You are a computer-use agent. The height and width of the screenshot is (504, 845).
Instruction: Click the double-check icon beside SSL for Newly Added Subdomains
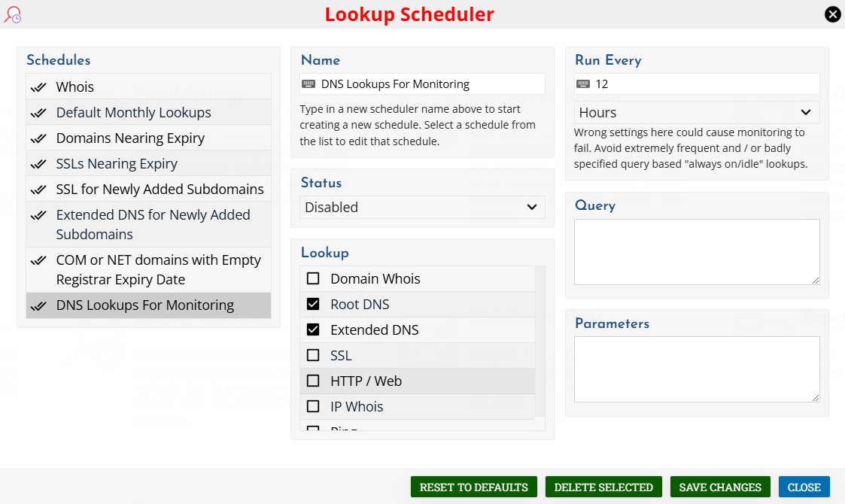click(38, 190)
